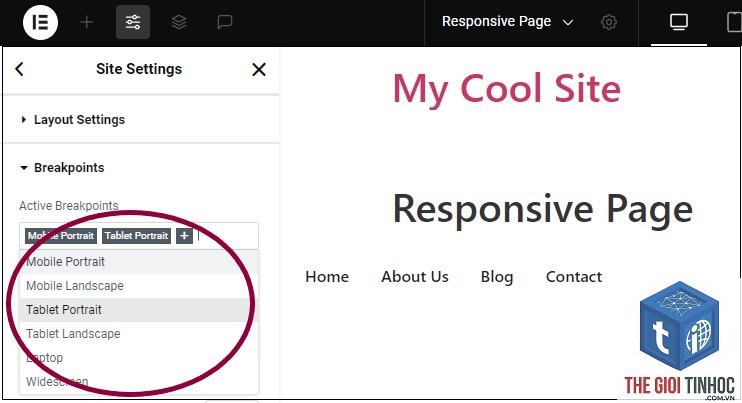Image resolution: width=742 pixels, height=403 pixels.
Task: Open the Home menu link
Action: (327, 277)
